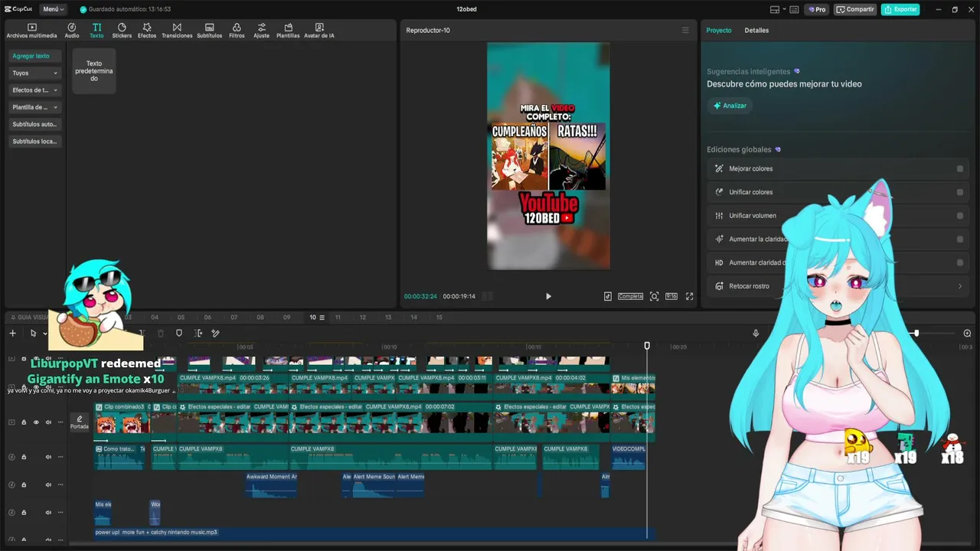Click the zoom in timeline magnifier icon
The image size is (980, 551).
click(x=967, y=333)
